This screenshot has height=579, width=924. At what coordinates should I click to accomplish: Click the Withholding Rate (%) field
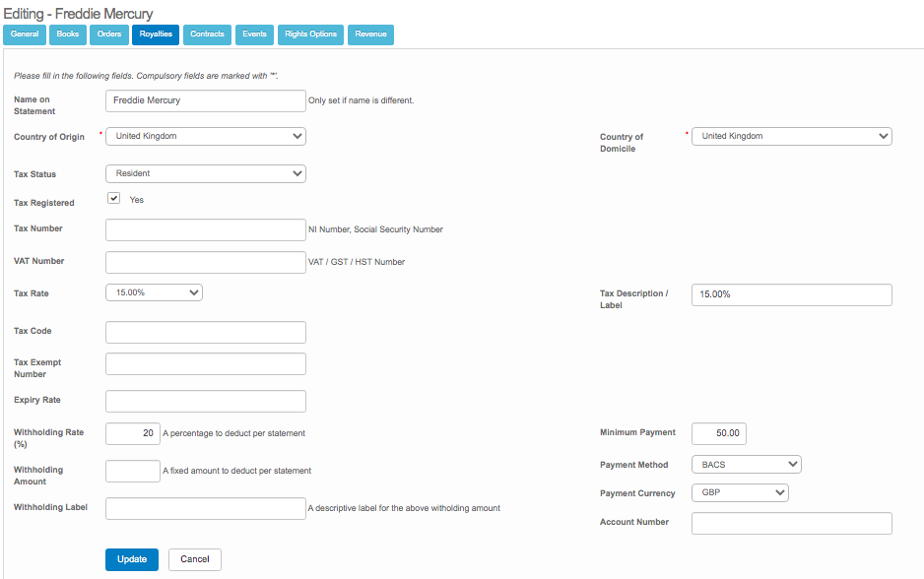(133, 433)
